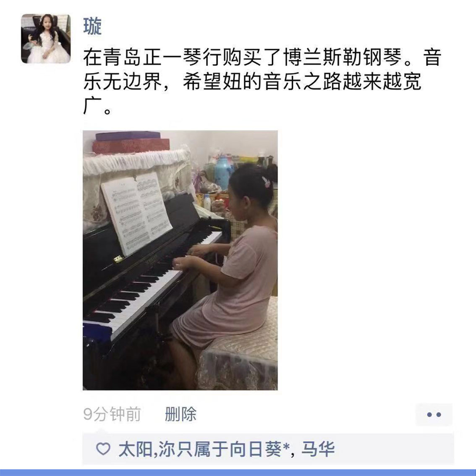Viewport: 476px width, 476px height.
Task: Open the poster's avatar picture
Action: [x=46, y=39]
